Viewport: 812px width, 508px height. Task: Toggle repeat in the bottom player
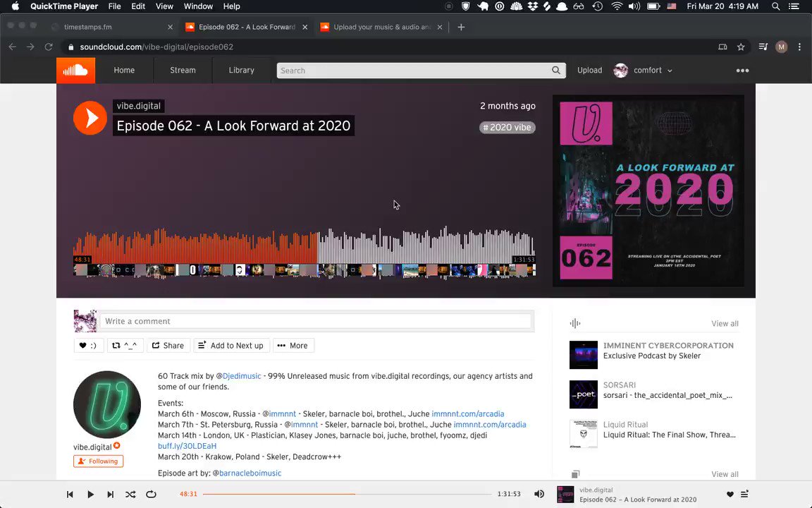point(151,494)
